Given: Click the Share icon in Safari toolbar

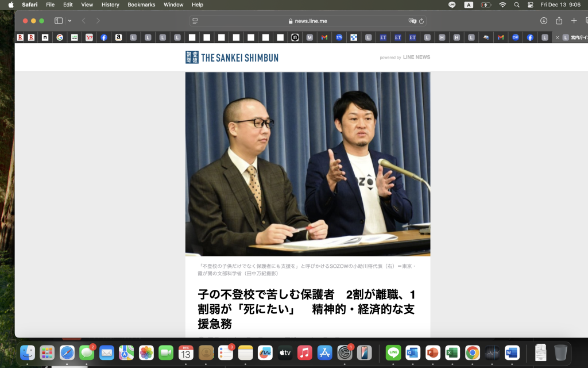Looking at the screenshot, I should [x=559, y=21].
